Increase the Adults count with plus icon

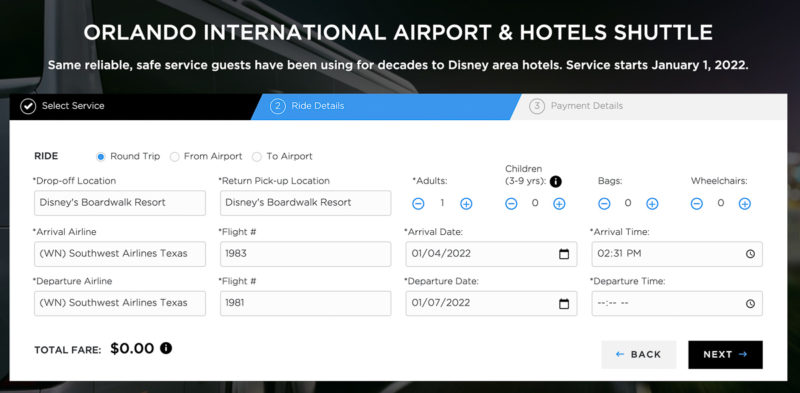466,204
